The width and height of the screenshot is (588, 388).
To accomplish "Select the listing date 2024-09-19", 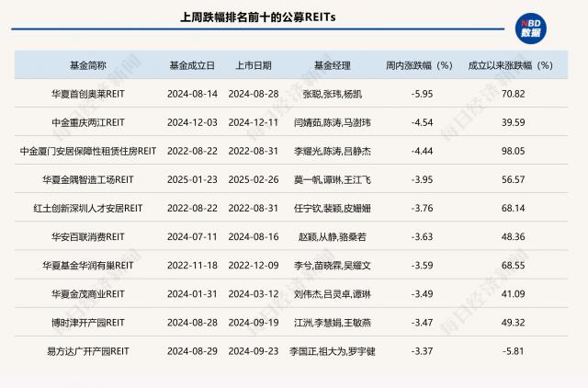I will (x=254, y=323).
